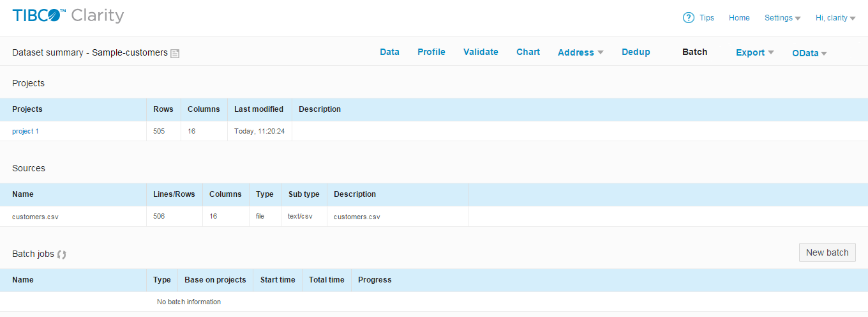Click the edit note icon beside Sample-customers

pos(175,53)
